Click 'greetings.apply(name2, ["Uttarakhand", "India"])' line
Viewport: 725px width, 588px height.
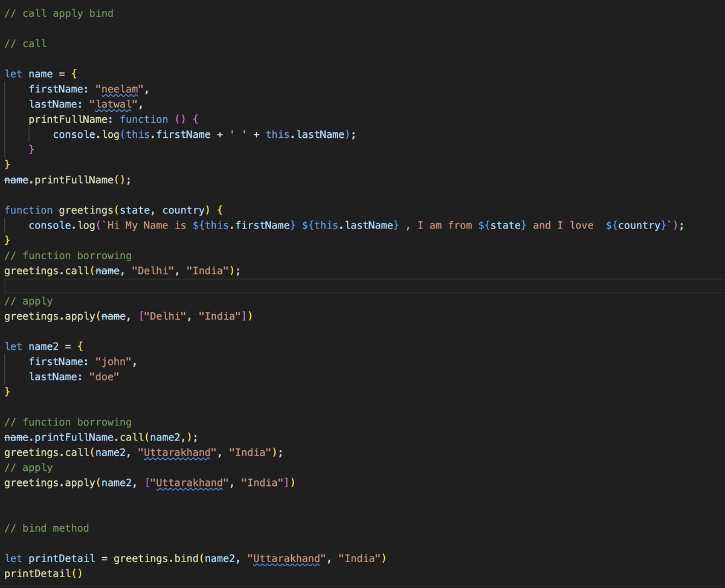pos(149,482)
